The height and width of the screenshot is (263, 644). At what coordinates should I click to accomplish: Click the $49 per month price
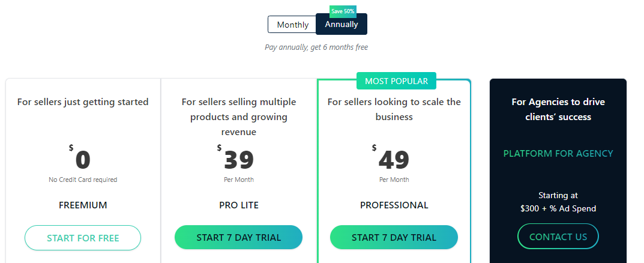point(391,158)
